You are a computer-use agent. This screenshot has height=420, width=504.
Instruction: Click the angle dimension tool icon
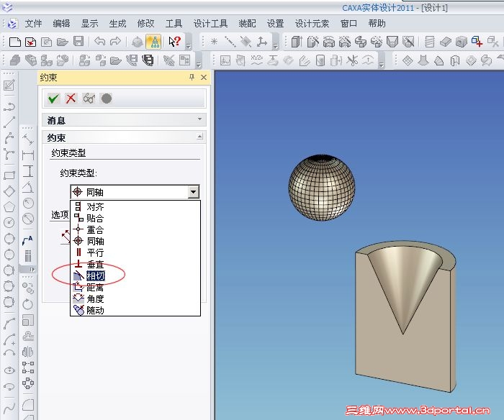28,187
